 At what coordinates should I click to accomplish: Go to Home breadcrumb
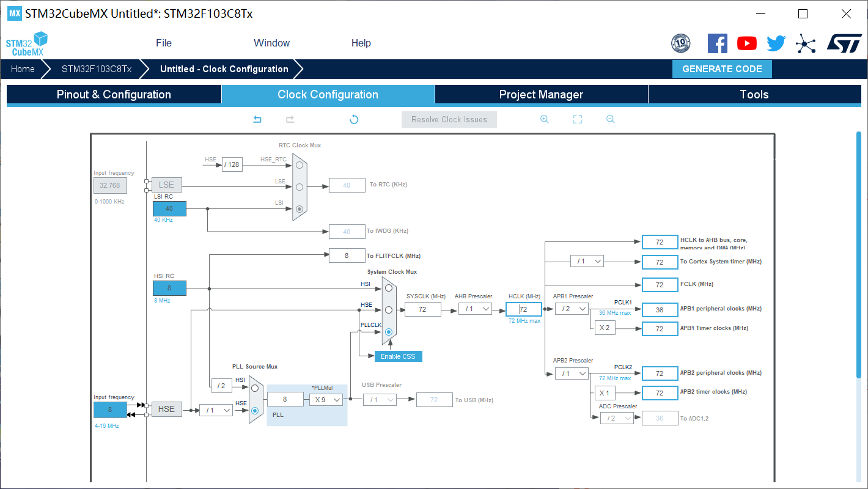click(23, 69)
